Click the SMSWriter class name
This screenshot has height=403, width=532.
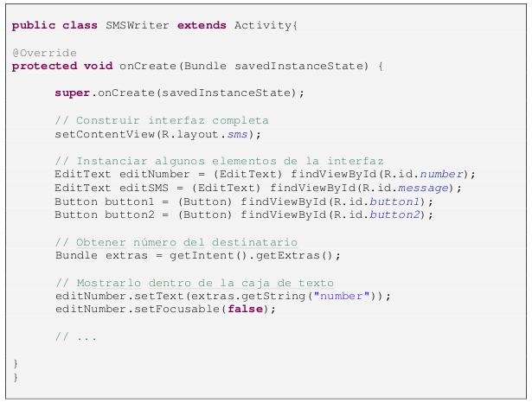[137, 25]
